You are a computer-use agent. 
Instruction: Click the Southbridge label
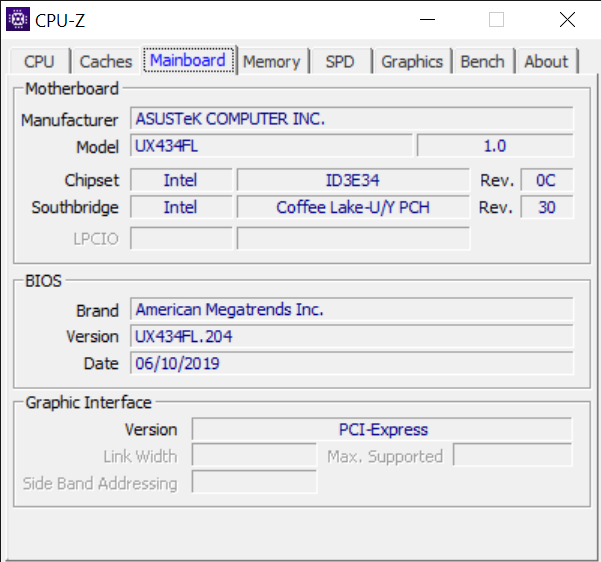pyautogui.click(x=75, y=207)
